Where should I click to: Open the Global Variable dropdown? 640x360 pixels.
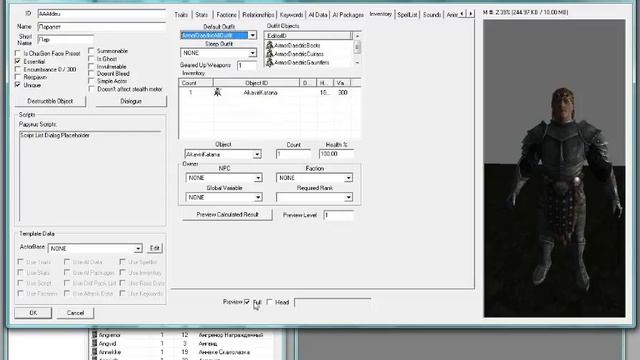(x=258, y=198)
